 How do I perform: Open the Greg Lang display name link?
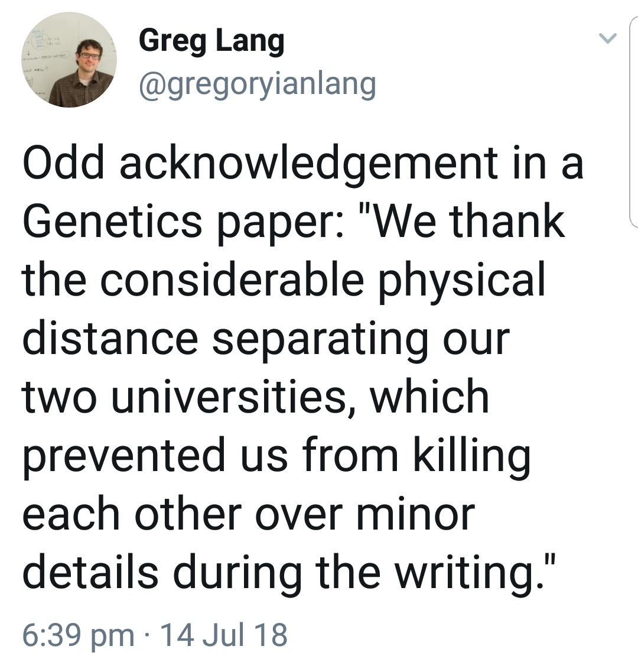(211, 41)
